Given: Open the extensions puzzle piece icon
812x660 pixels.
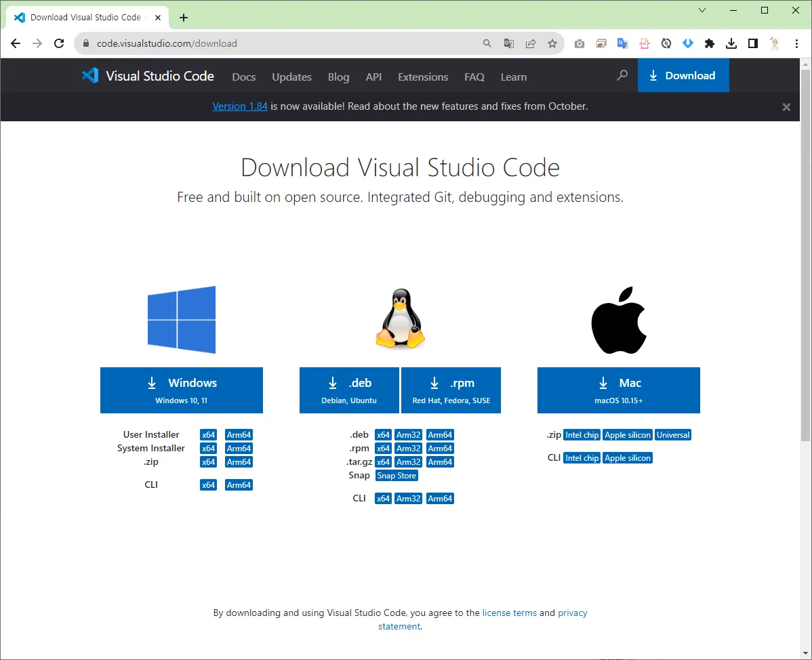Looking at the screenshot, I should 710,43.
